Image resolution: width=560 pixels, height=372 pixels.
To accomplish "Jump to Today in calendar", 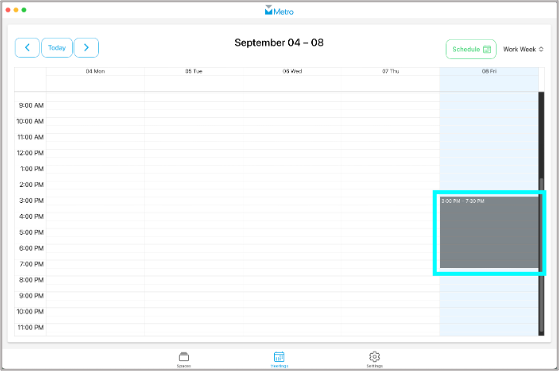I will [57, 47].
